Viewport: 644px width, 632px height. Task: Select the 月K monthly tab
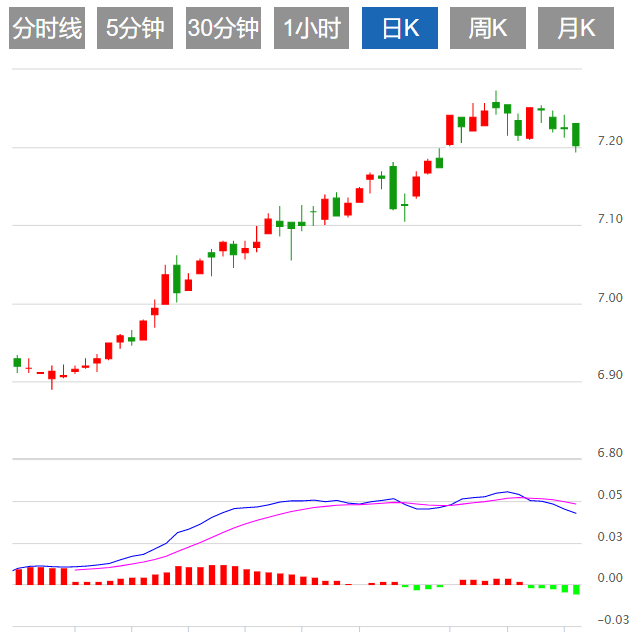point(576,28)
